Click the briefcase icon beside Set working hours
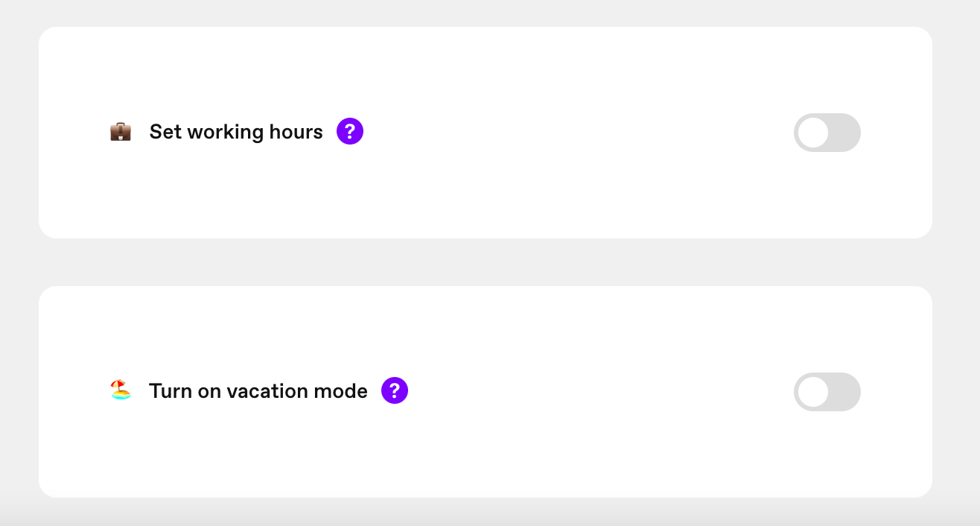Screen dimensions: 980x526 121,132
